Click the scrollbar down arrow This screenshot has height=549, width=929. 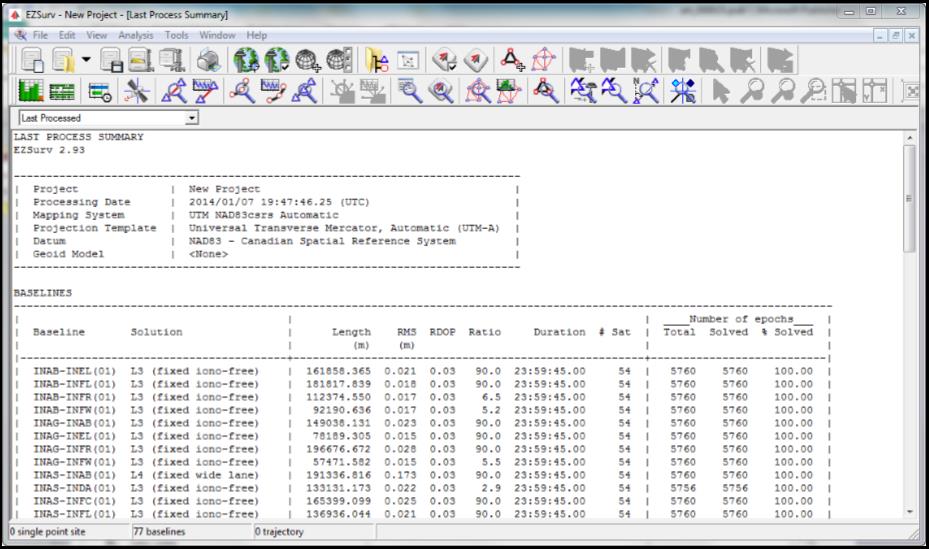coord(909,512)
